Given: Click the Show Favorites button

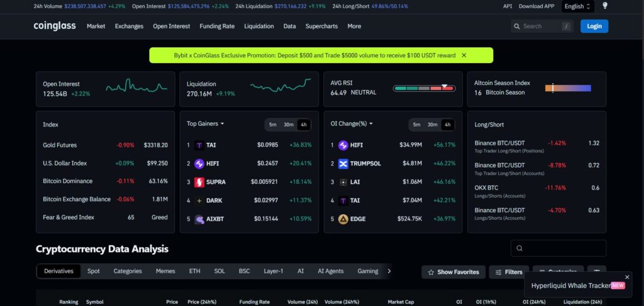Looking at the screenshot, I should pyautogui.click(x=453, y=272).
